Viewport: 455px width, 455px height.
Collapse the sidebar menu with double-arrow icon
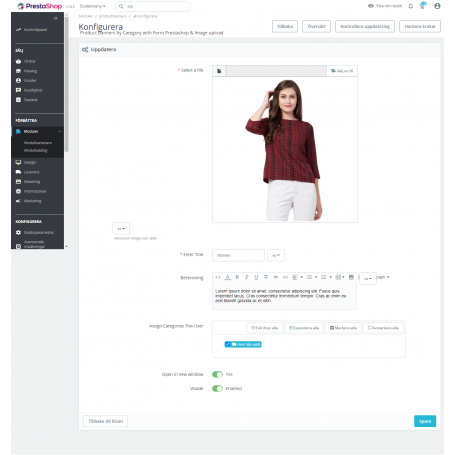pos(56,18)
